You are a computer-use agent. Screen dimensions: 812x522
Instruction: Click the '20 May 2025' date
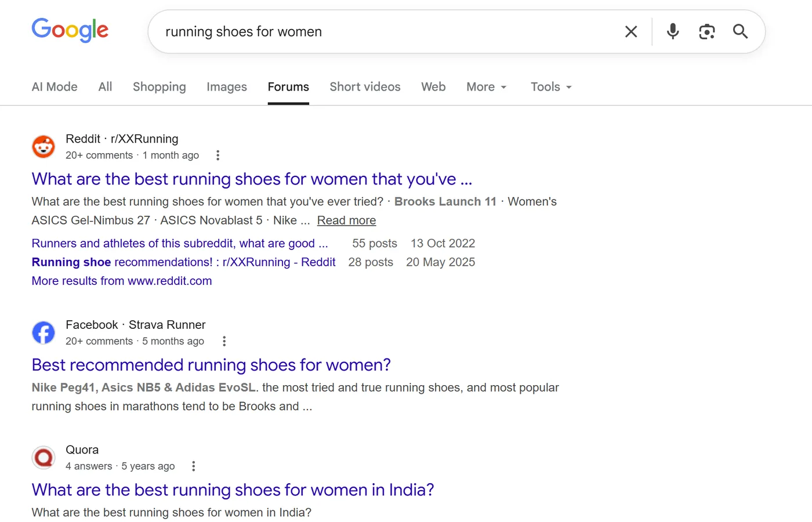(x=440, y=262)
